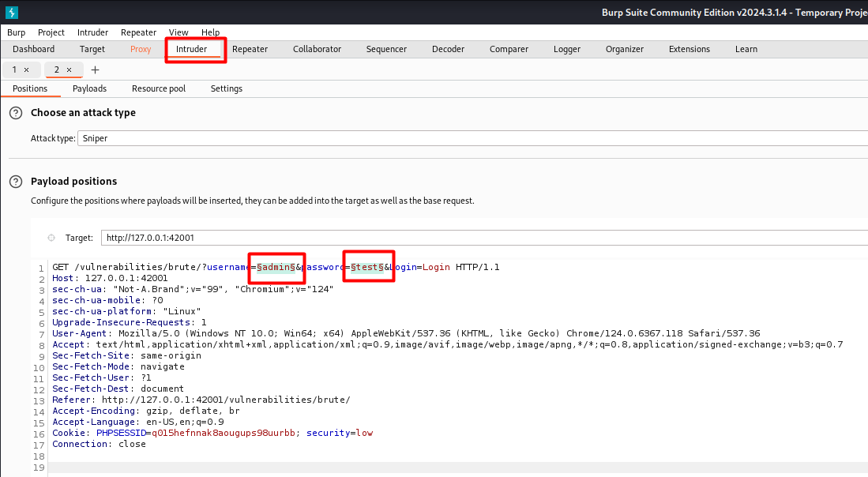Click the Target URL input field
868x477 pixels.
tap(474, 238)
